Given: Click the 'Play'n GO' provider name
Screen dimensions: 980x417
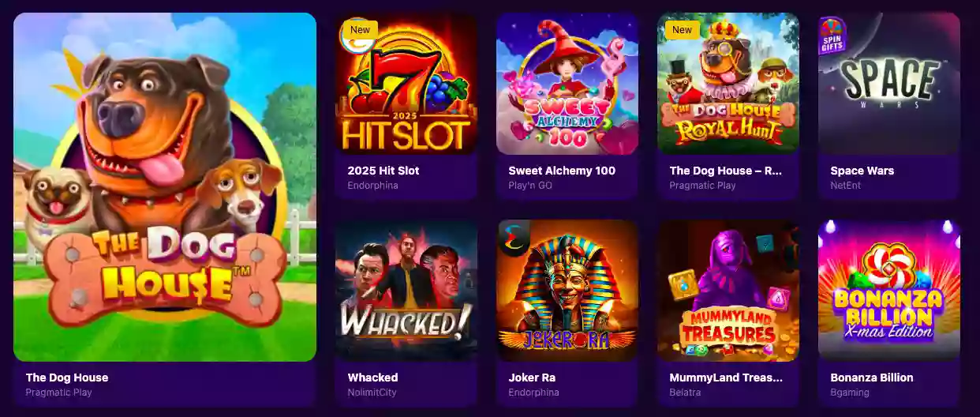Looking at the screenshot, I should click(x=530, y=186).
